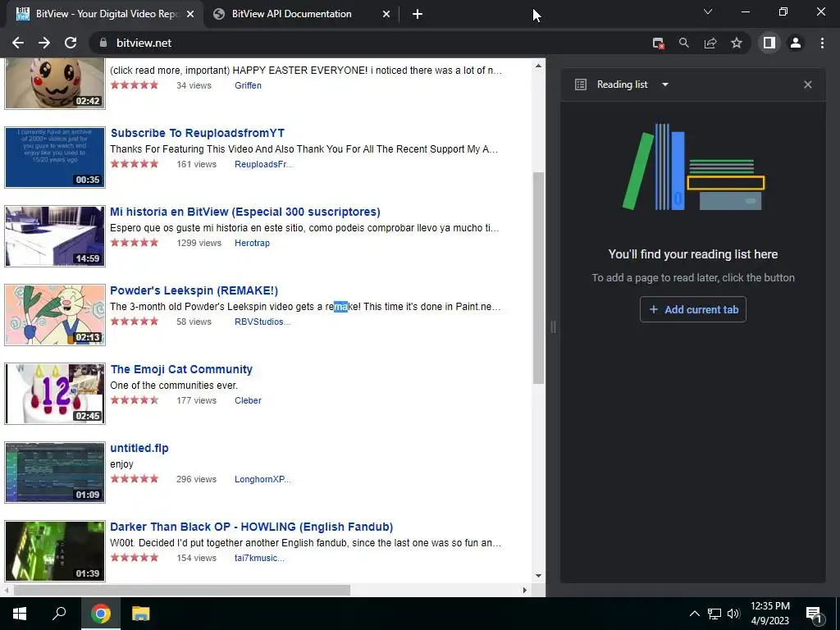Click the Reading list panel icon
This screenshot has width=840, height=630.
pos(581,84)
